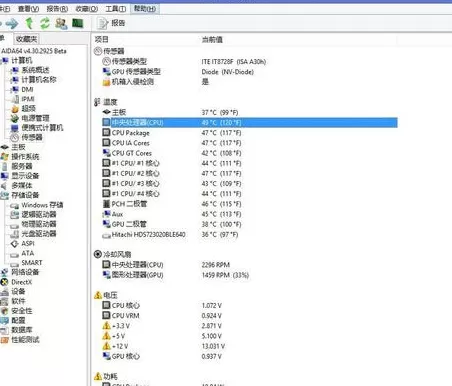This screenshot has height=386, width=452.
Task: Click the 报告 report button in toolbar
Action: [111, 23]
